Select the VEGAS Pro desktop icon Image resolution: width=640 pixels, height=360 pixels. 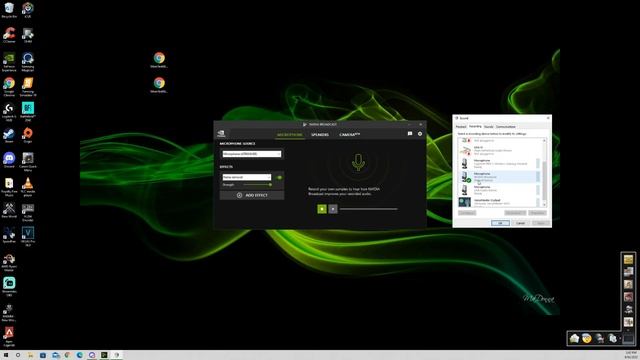click(x=28, y=236)
